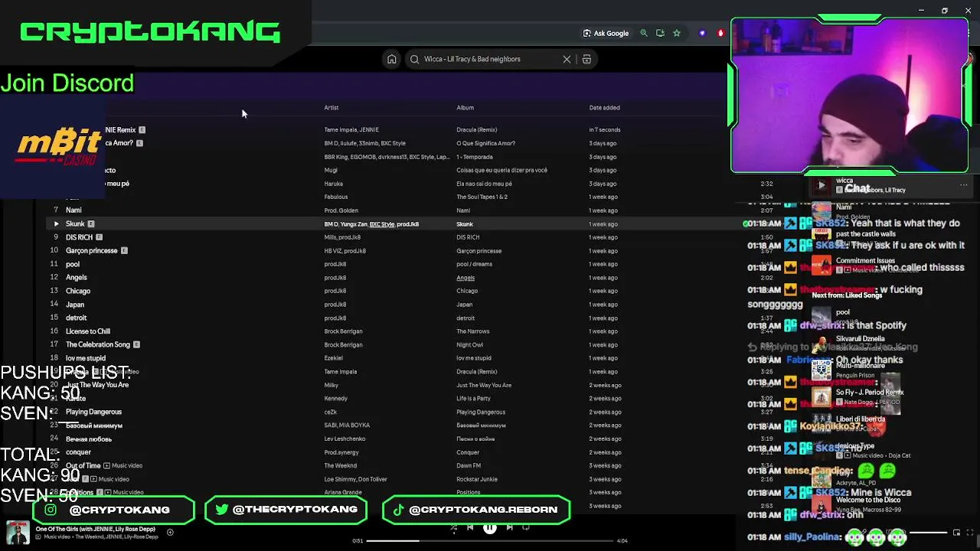Select the 'Playing Dangerous' track title
Image resolution: width=980 pixels, height=551 pixels.
93,412
